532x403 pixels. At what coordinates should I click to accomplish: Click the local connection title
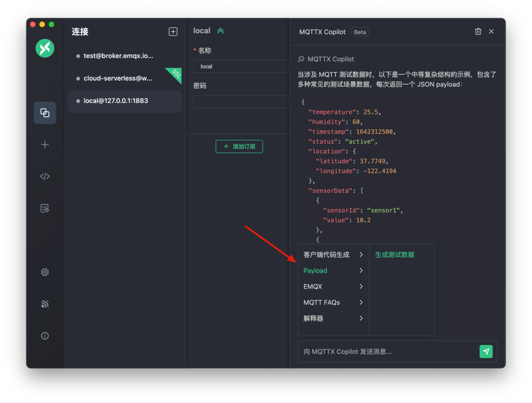pyautogui.click(x=202, y=31)
